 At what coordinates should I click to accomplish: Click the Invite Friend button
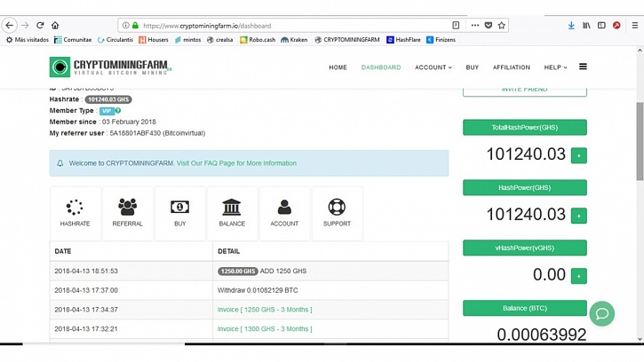pyautogui.click(x=524, y=89)
